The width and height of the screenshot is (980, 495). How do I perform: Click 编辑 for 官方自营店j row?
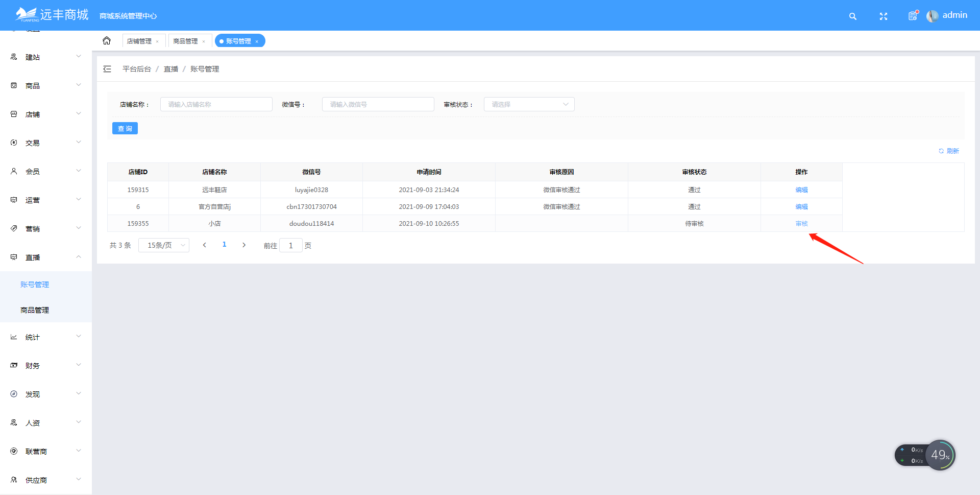coord(801,207)
